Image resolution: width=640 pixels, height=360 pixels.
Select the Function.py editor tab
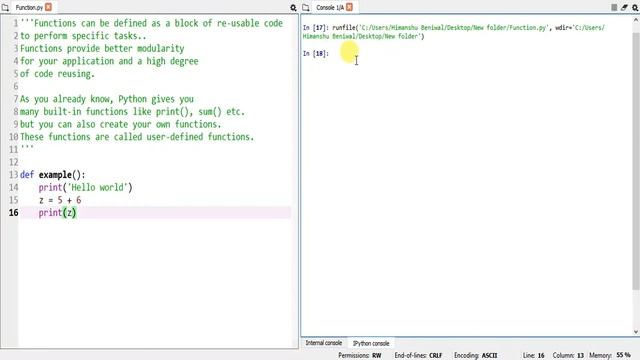[x=29, y=7]
